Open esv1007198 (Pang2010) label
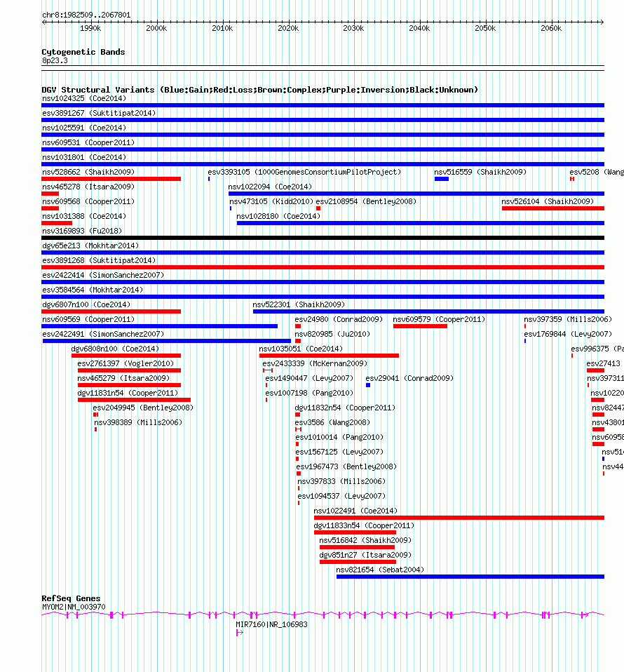 pyautogui.click(x=309, y=393)
